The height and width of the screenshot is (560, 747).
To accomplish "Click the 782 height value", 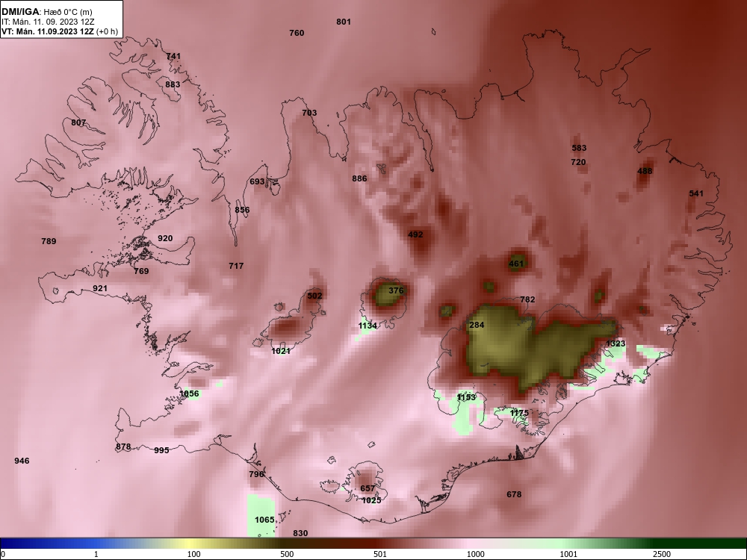I will [x=527, y=300].
